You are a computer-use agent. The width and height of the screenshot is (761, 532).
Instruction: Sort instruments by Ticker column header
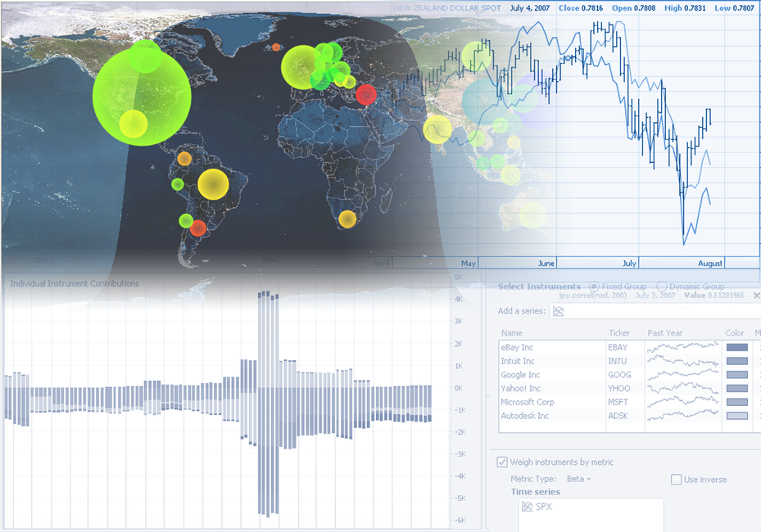click(619, 333)
